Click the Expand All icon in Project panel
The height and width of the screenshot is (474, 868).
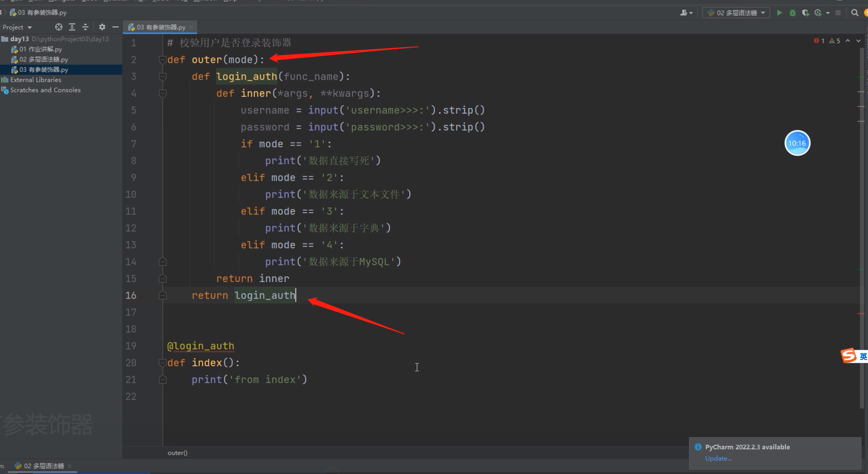(x=72, y=27)
